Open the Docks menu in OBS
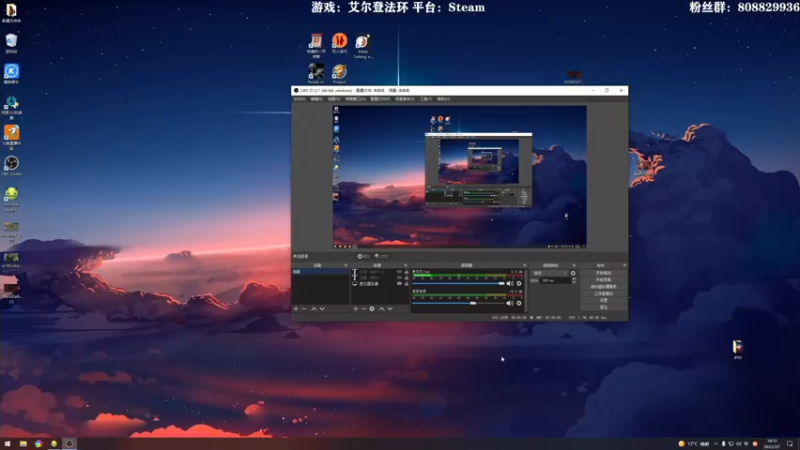Viewport: 800px width, 450px height. (x=356, y=99)
